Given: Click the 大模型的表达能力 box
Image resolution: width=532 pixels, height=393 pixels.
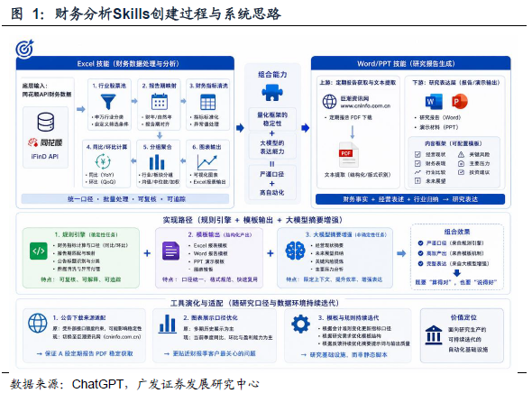Looking at the screenshot, I should [x=272, y=147].
